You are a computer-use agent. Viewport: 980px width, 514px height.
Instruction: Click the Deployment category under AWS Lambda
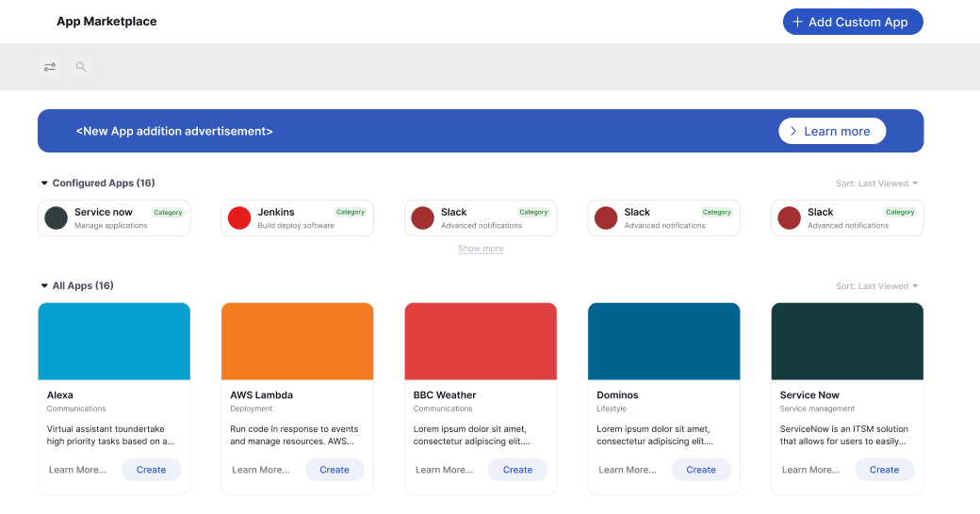(x=252, y=409)
